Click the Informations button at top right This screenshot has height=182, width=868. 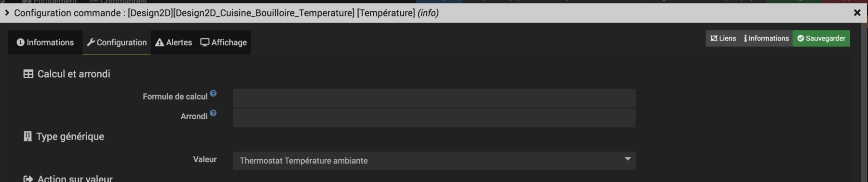(x=766, y=39)
